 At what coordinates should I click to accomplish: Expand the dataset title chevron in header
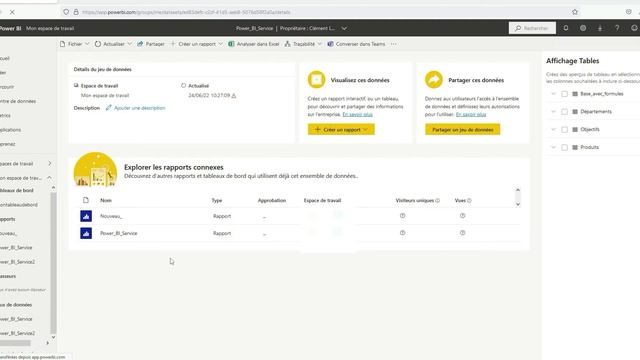pos(344,29)
